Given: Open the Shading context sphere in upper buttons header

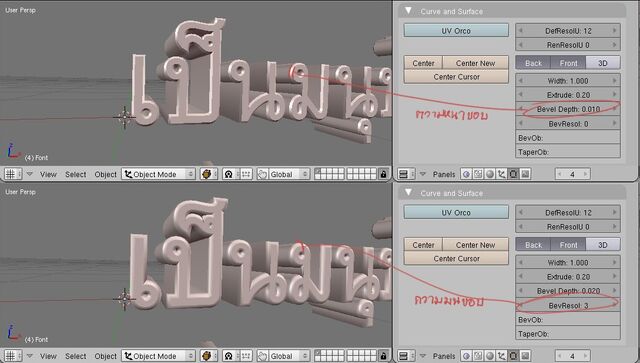Looking at the screenshot, I should coord(490,174).
